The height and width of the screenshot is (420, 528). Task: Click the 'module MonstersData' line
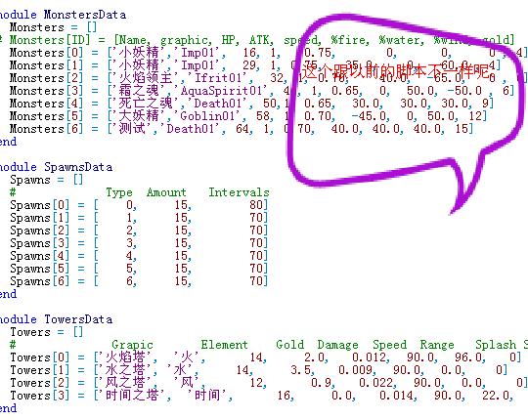(63, 15)
